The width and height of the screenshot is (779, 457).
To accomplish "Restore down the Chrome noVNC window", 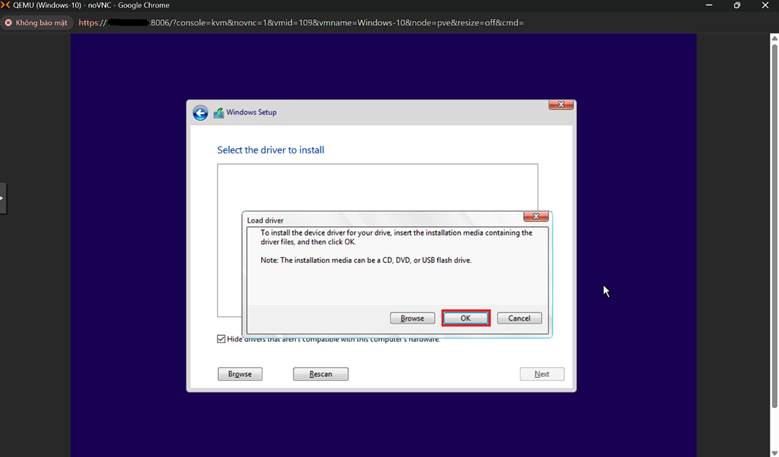I will point(737,5).
